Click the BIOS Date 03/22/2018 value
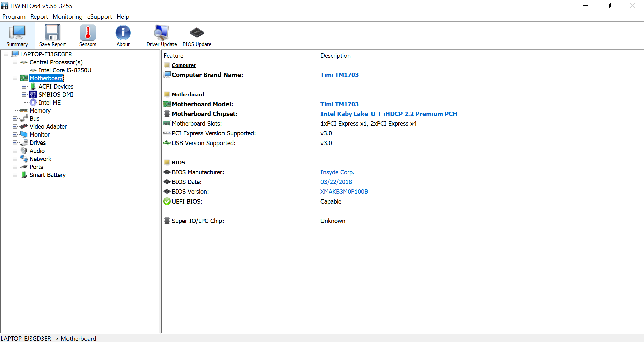Image resolution: width=644 pixels, height=342 pixels. [x=336, y=182]
